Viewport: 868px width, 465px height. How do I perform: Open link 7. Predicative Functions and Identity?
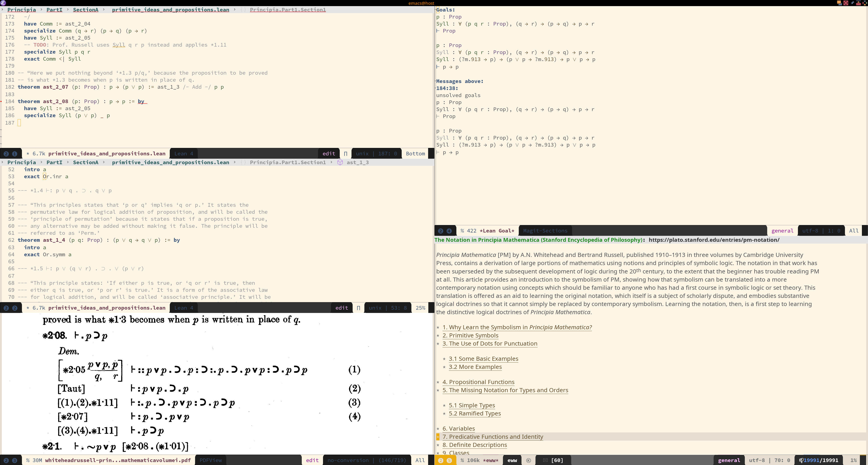pos(493,437)
